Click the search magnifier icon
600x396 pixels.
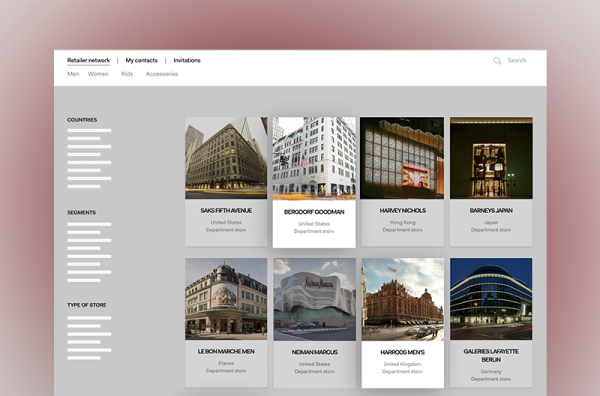[x=497, y=61]
